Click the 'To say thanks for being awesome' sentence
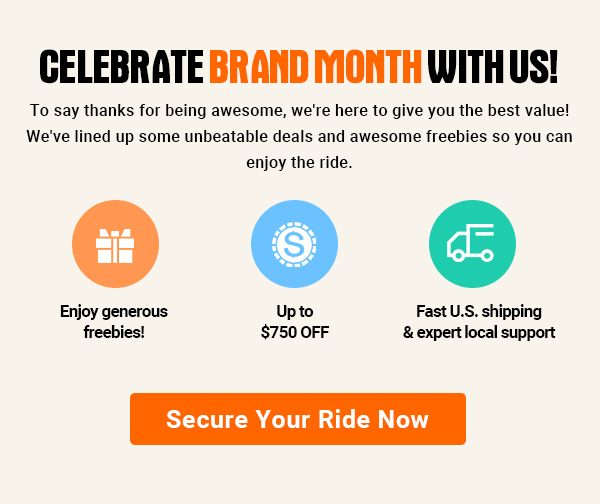600x504 pixels. point(300,111)
